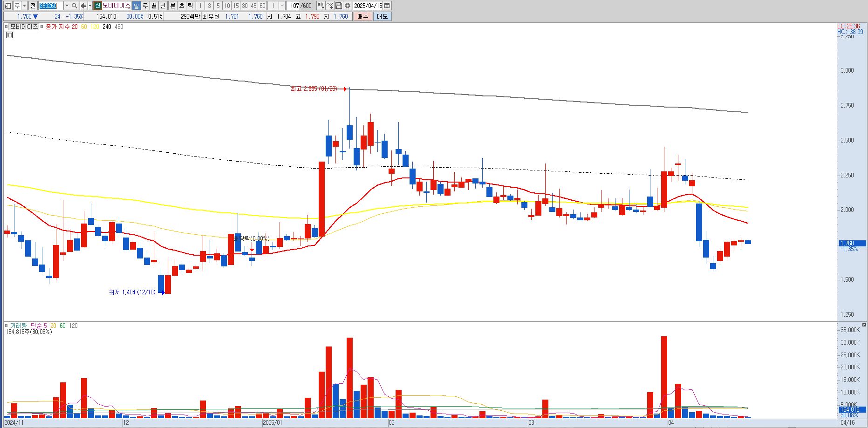The width and height of the screenshot is (868, 428).
Task: Select the 분 minute chart period
Action: [x=172, y=6]
